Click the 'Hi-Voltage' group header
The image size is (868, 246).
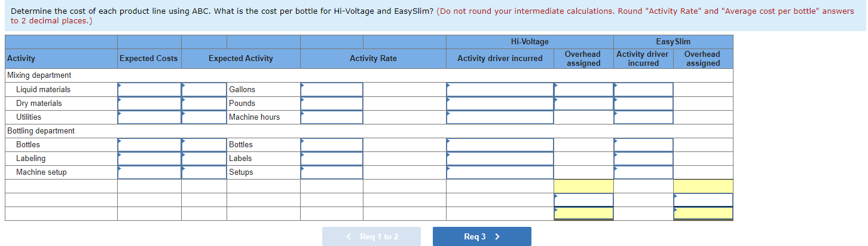pyautogui.click(x=530, y=41)
